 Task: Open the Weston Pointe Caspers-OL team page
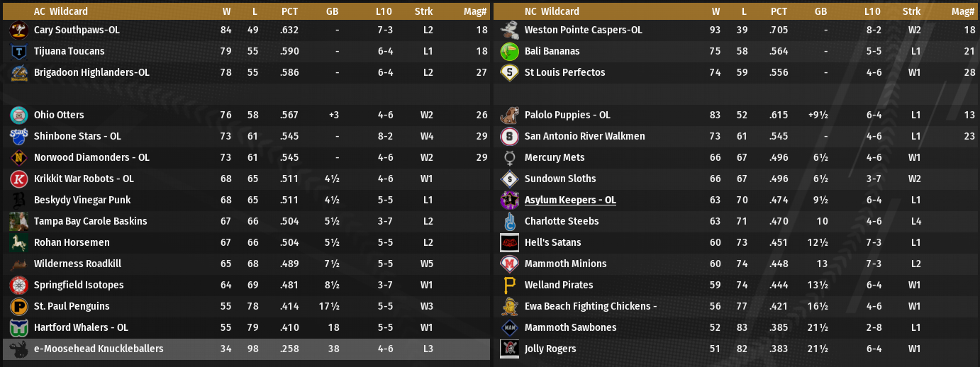coord(583,30)
